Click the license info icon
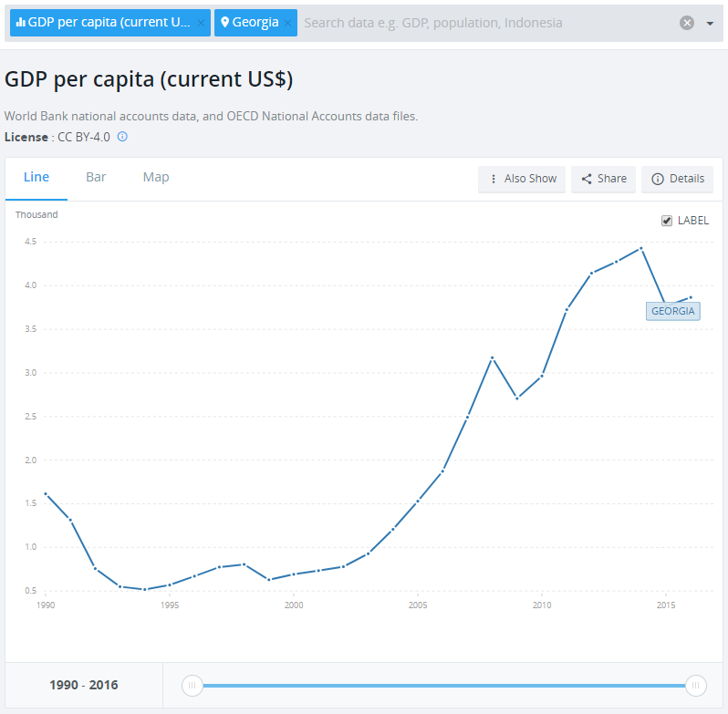 tap(122, 137)
